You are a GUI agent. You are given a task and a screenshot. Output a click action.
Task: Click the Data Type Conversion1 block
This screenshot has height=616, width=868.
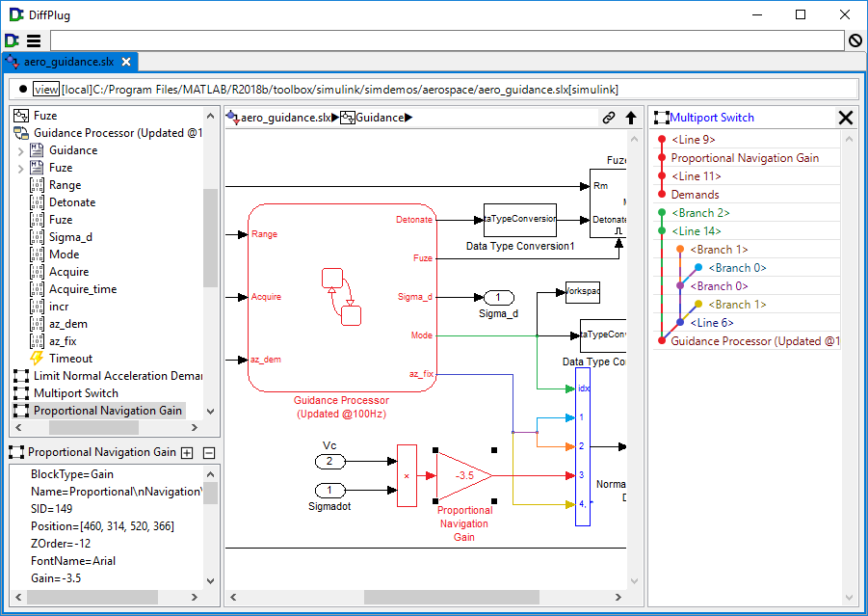pyautogui.click(x=520, y=220)
